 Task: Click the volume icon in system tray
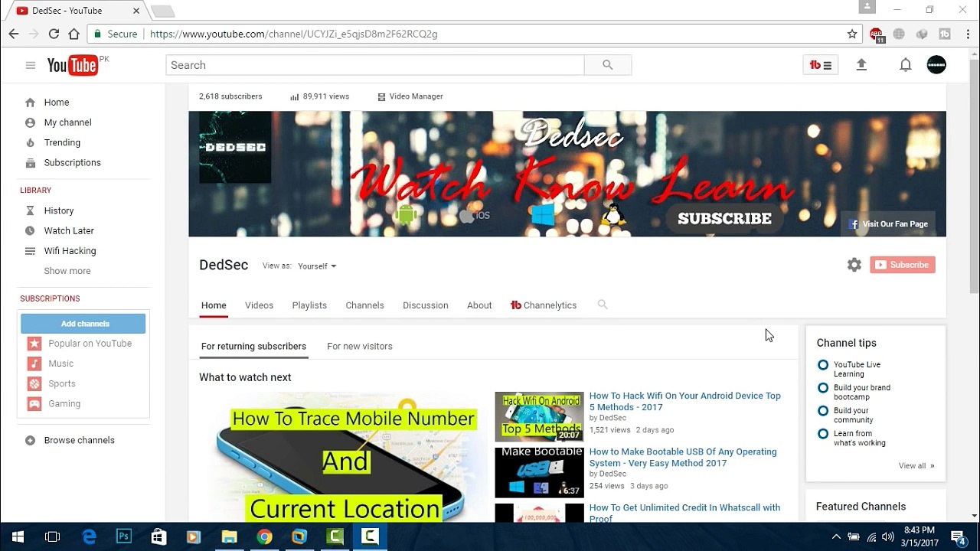[x=888, y=537]
